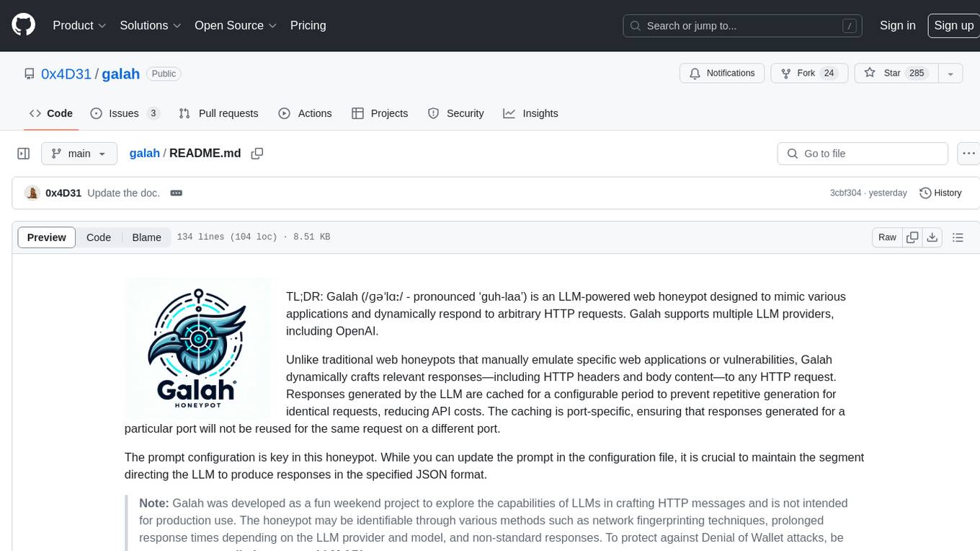Image resolution: width=980 pixels, height=551 pixels.
Task: Switch to the Pull requests tab
Action: (x=218, y=113)
